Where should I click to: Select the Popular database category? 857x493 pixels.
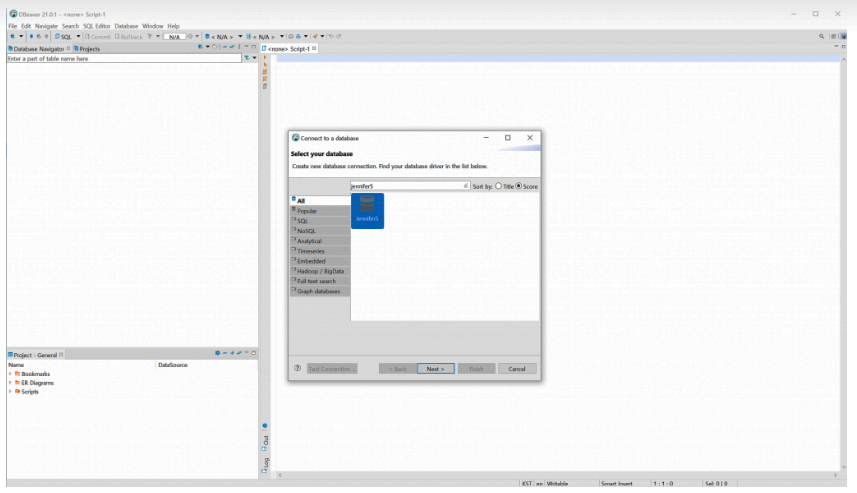(320, 210)
